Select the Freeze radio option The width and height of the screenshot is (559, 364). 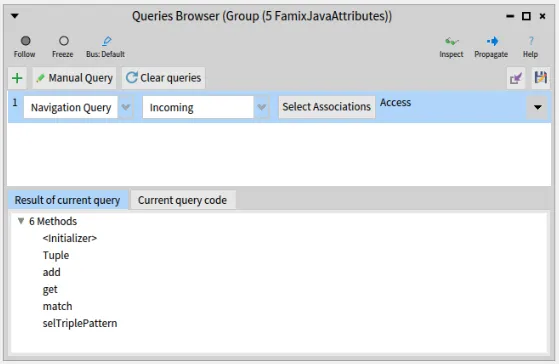63,41
